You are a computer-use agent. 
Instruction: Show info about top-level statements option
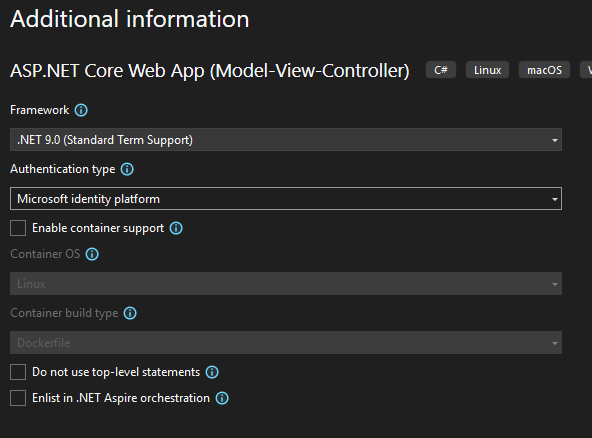212,372
